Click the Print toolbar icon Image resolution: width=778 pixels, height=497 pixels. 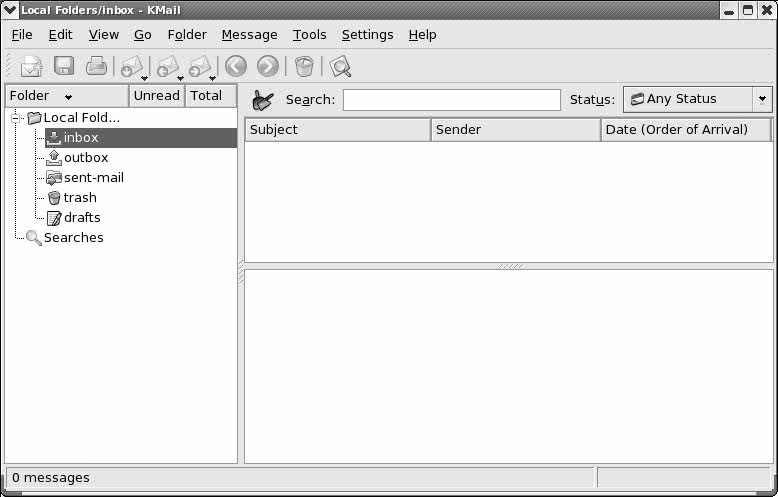(96, 65)
